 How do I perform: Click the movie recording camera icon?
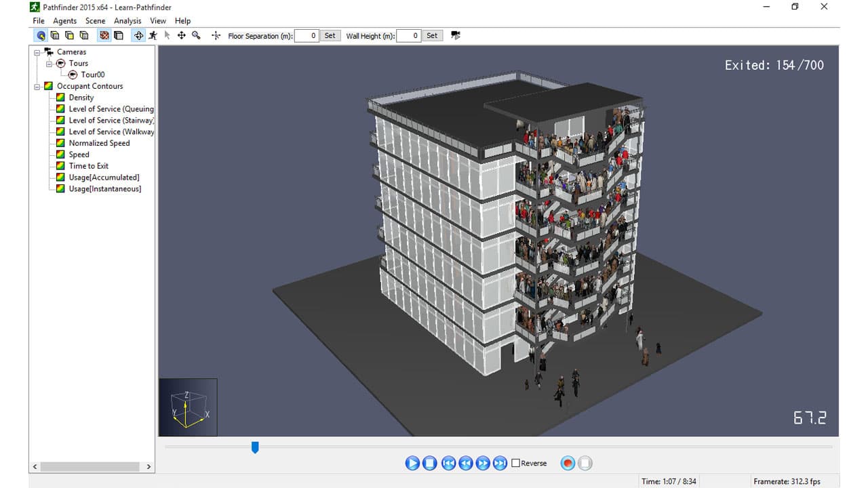coord(455,35)
